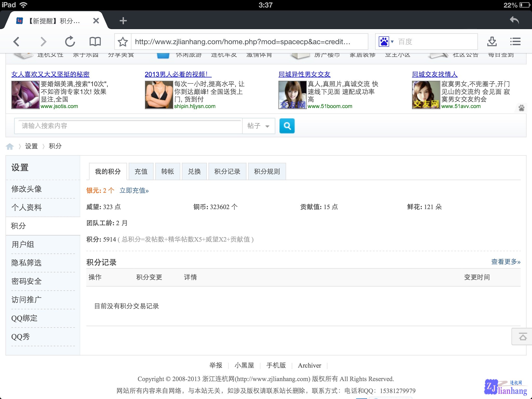Click the 举报 footer link
The width and height of the screenshot is (532, 399).
coord(216,365)
